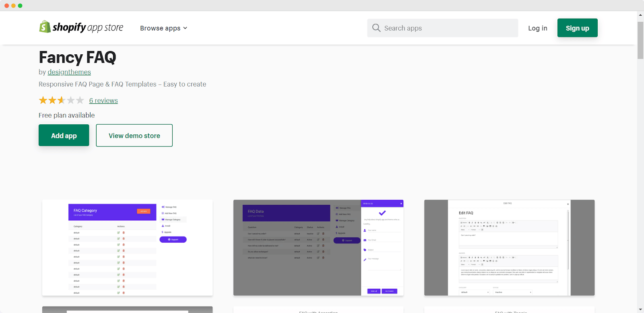Open the 6 reviews link
644x313 pixels.
(x=103, y=101)
